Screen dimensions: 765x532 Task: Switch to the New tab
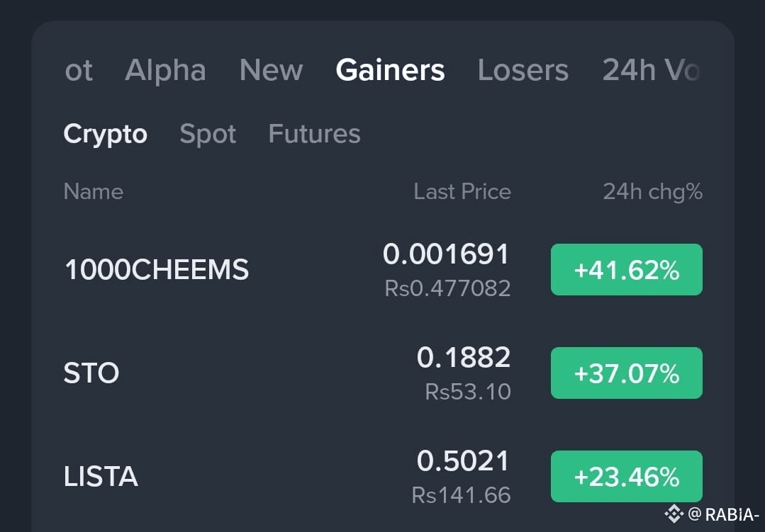(272, 70)
